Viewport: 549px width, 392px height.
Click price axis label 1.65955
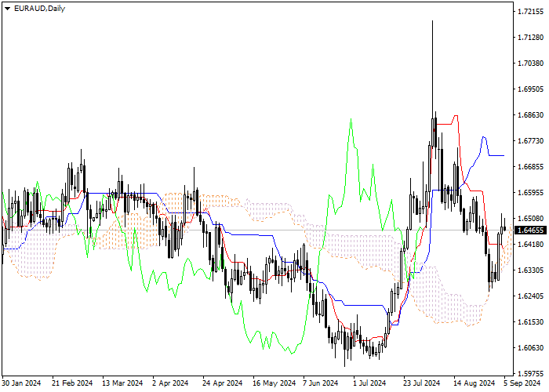531,193
